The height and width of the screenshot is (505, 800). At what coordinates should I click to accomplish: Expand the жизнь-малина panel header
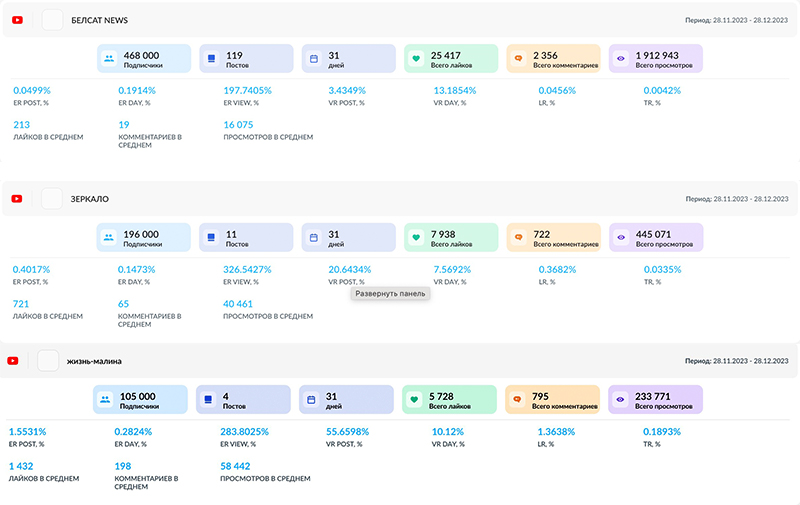400,361
